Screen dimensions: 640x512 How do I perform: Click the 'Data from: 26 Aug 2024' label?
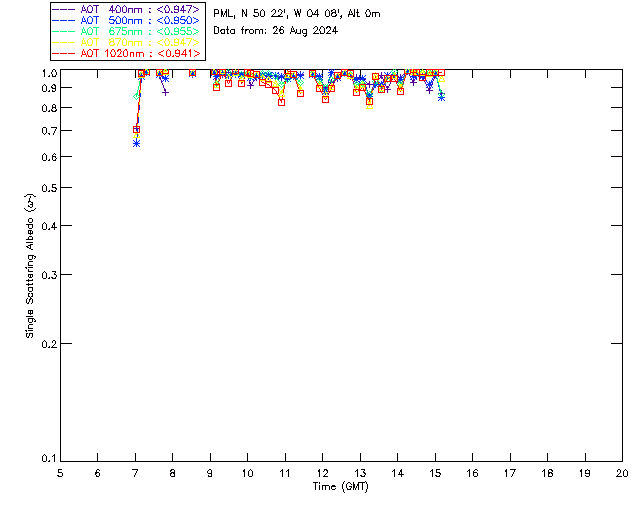[276, 31]
